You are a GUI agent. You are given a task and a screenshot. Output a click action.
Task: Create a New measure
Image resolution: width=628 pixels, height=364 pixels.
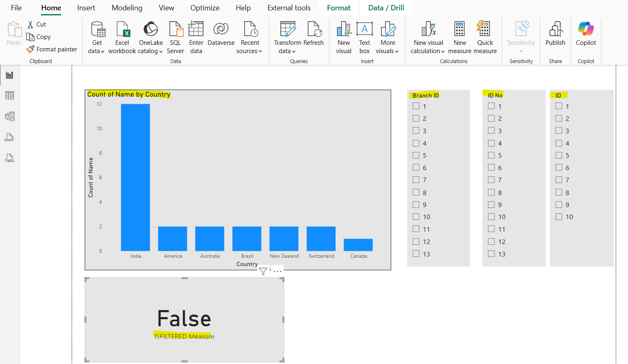pos(459,37)
